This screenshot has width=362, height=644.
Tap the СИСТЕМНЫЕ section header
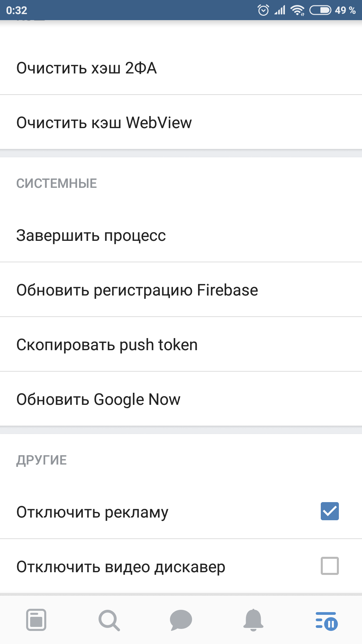(57, 183)
